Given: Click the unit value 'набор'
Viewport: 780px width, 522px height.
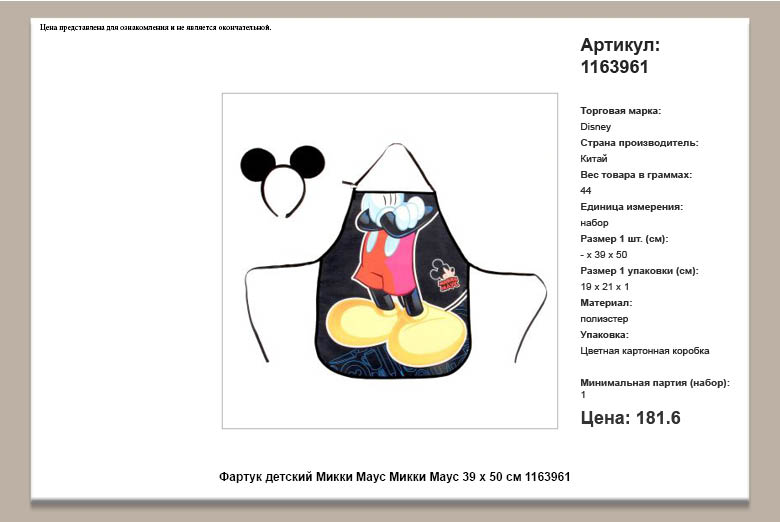Looking at the screenshot, I should 594,223.
